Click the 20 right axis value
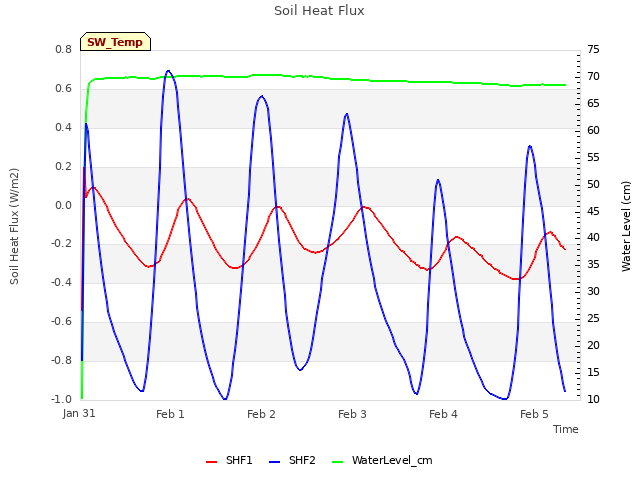Viewport: 640px width, 480px height. (x=593, y=345)
